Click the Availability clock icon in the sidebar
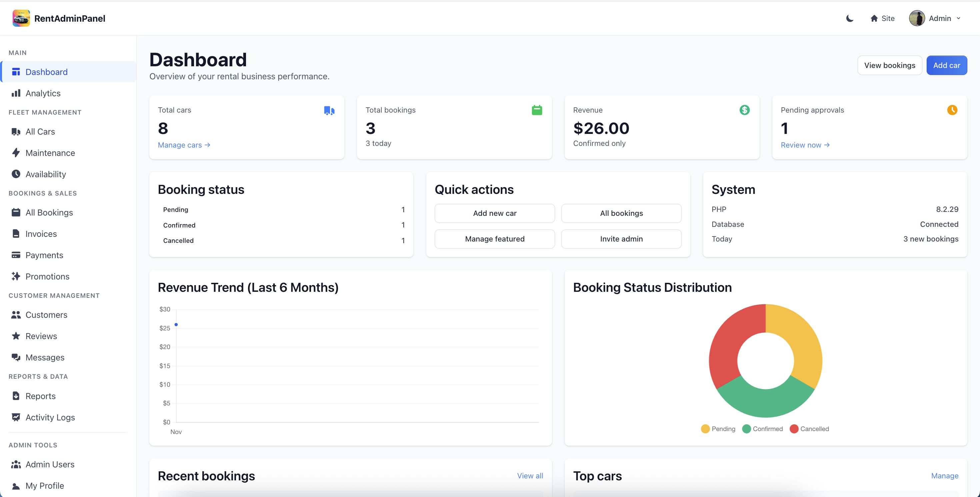Screen dimensions: 980x497 click(16, 174)
